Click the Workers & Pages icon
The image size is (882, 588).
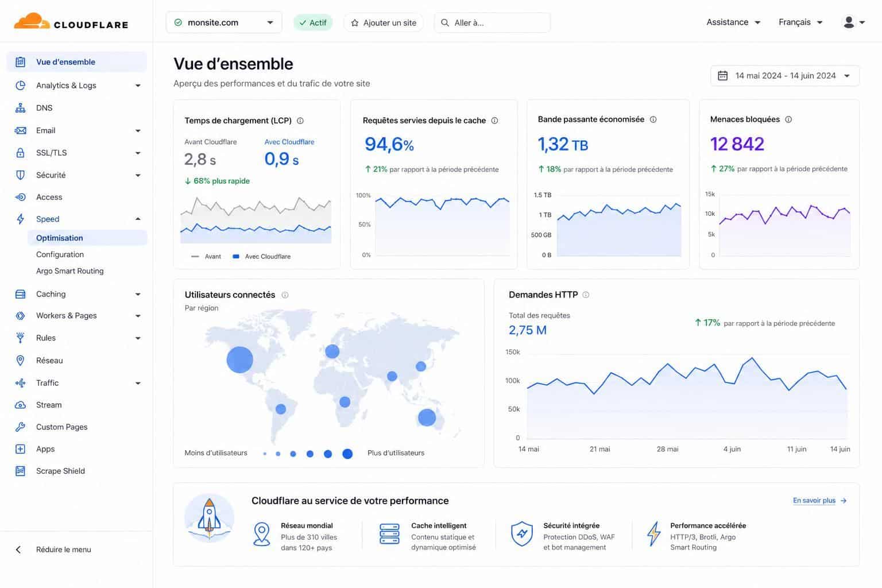pyautogui.click(x=20, y=316)
